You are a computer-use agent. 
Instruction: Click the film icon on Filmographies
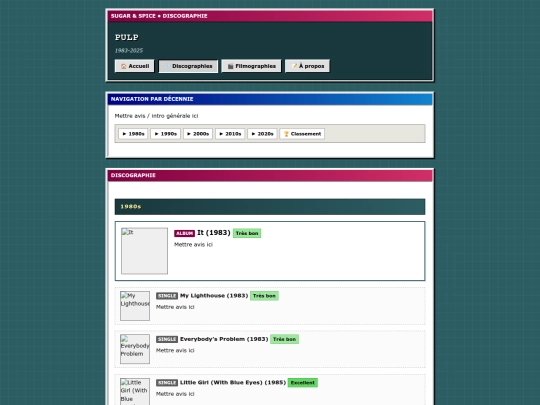[230, 66]
